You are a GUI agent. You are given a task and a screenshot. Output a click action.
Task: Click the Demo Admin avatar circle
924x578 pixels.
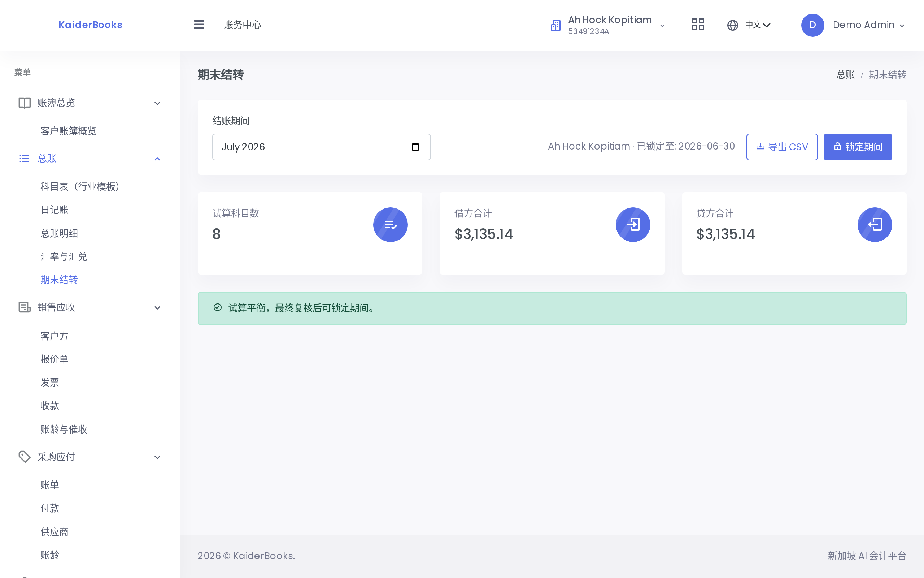click(812, 25)
